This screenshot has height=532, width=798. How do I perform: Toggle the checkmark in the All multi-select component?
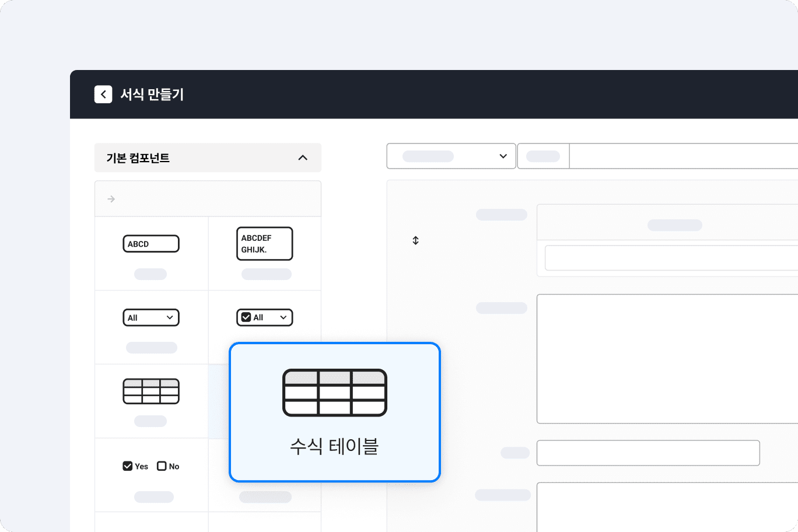click(246, 317)
